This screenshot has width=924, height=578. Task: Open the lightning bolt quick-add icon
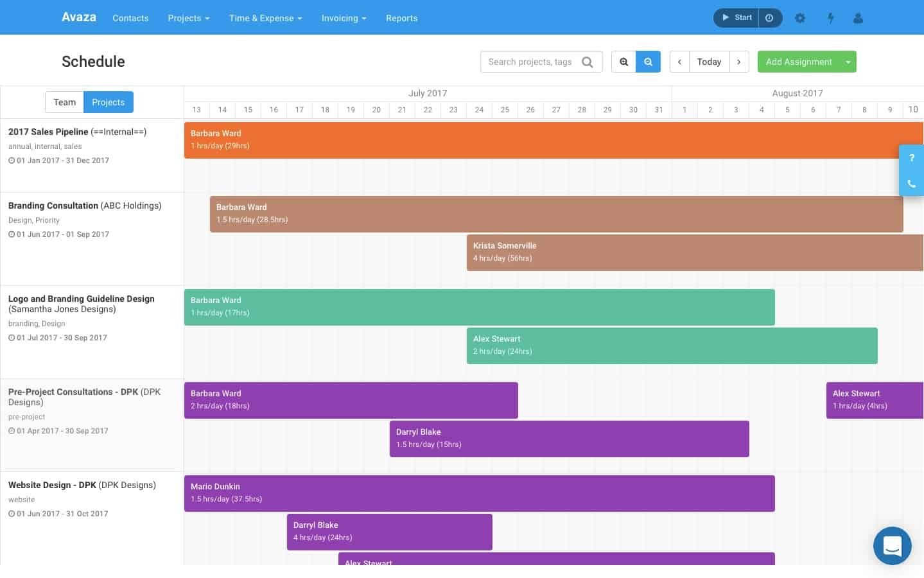(830, 18)
